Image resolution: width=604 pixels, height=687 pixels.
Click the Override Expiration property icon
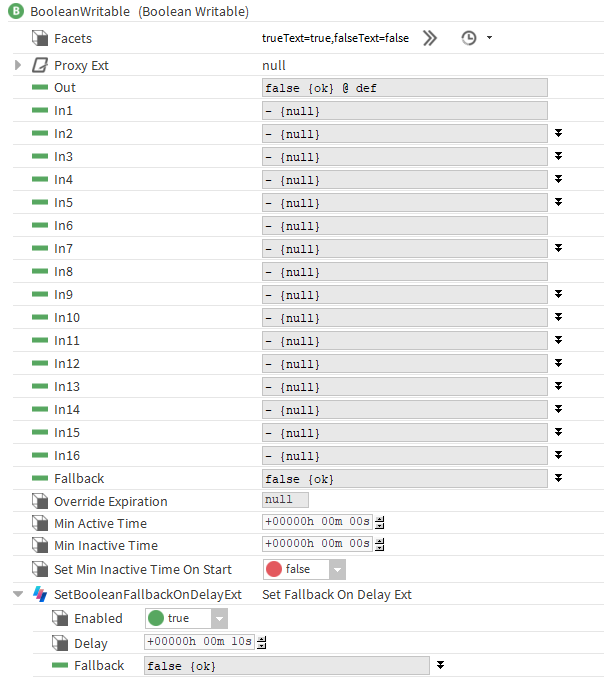(40, 501)
